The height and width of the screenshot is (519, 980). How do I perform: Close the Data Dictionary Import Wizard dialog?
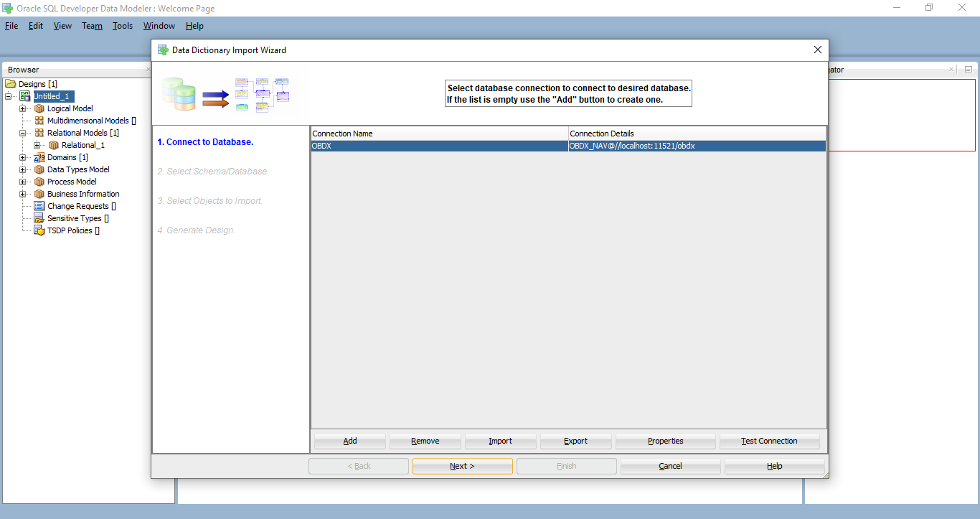[817, 50]
